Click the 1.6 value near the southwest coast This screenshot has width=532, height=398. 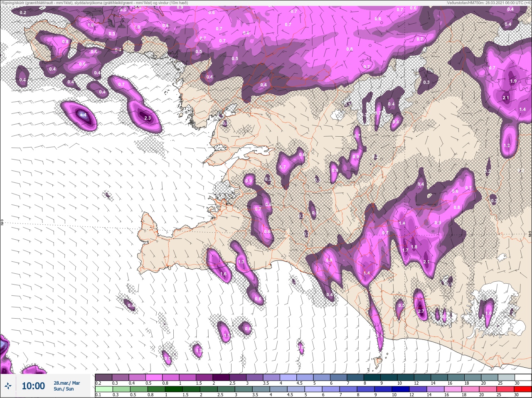pyautogui.click(x=223, y=274)
